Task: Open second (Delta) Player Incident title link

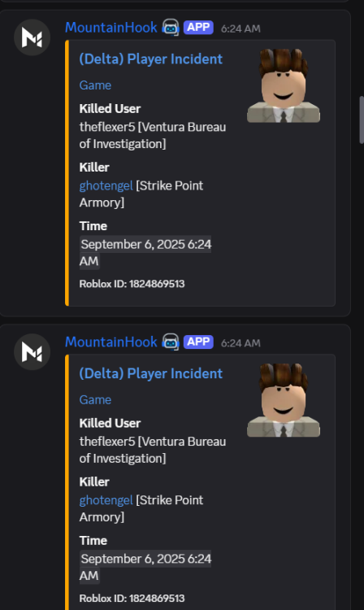Action: 151,373
